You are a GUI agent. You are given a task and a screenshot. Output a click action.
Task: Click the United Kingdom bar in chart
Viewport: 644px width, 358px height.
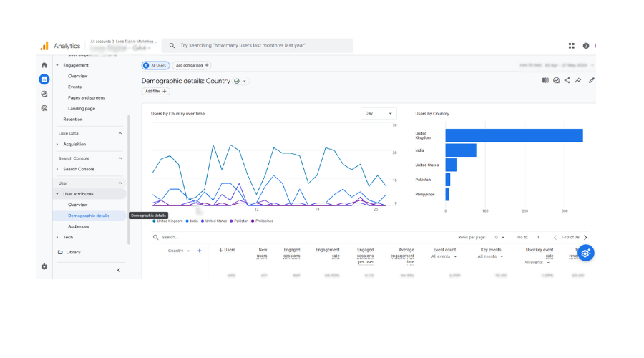click(x=514, y=135)
